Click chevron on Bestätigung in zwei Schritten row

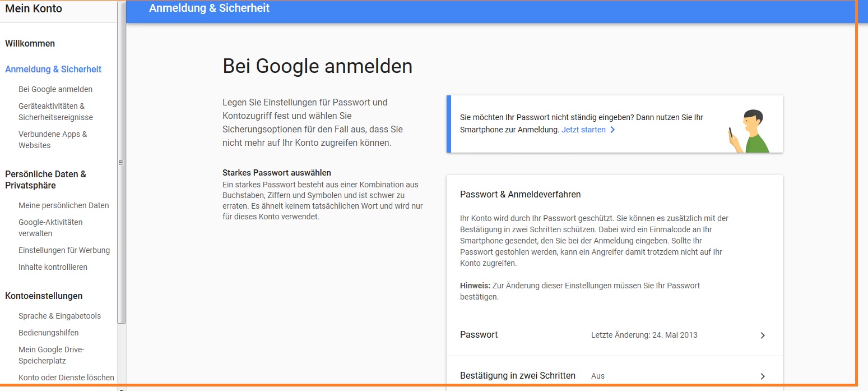pos(762,376)
